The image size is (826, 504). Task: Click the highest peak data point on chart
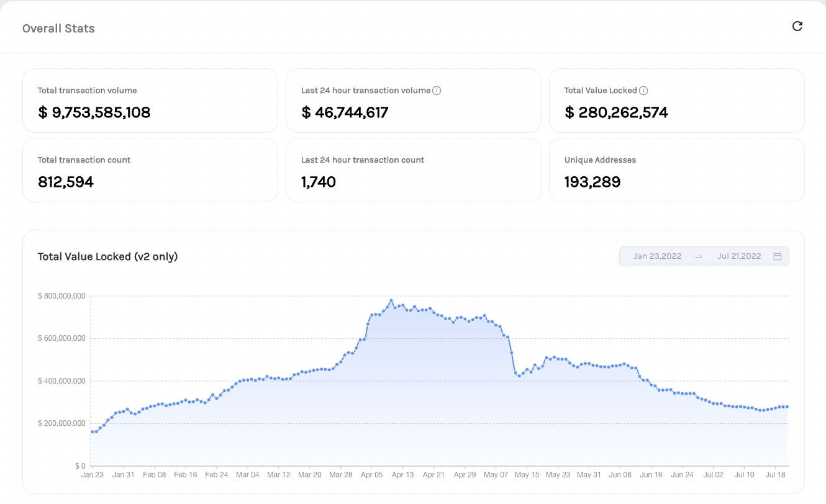pos(391,300)
